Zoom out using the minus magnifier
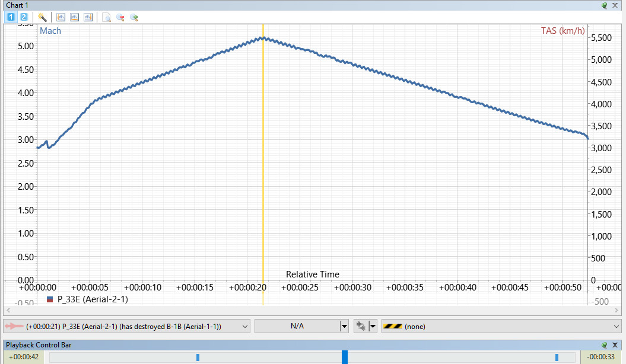 point(120,17)
